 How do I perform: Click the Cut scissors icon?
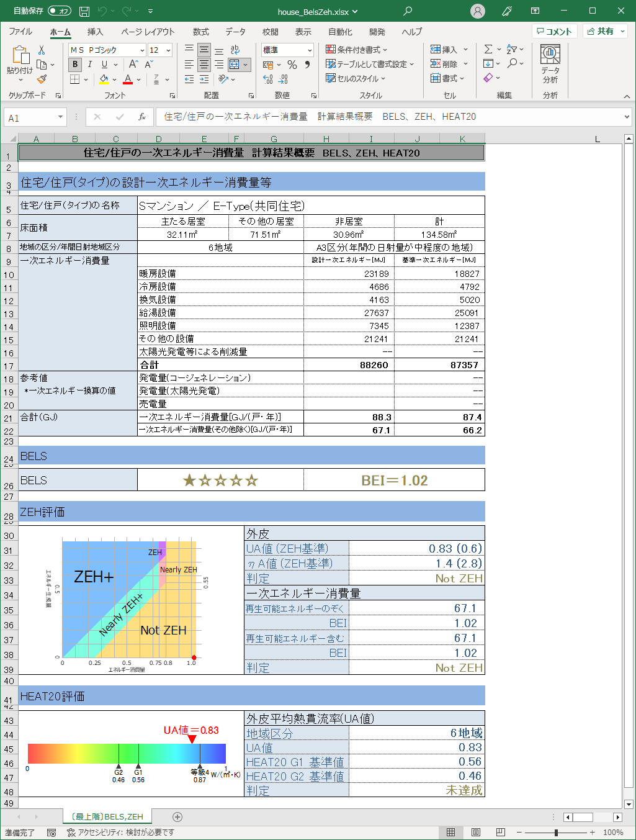click(x=42, y=50)
